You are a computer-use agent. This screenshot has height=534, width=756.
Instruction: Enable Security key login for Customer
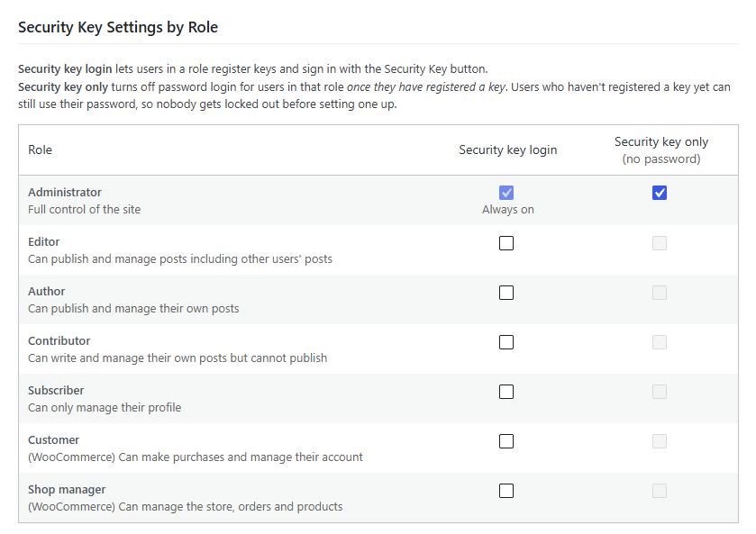tap(506, 441)
